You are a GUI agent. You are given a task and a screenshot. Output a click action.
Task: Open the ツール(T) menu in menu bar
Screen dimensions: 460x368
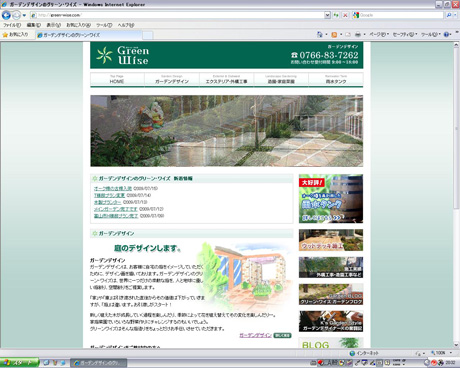pos(104,25)
